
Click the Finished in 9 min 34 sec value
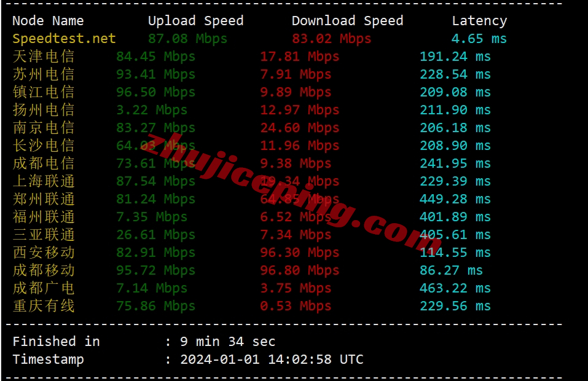tap(227, 342)
